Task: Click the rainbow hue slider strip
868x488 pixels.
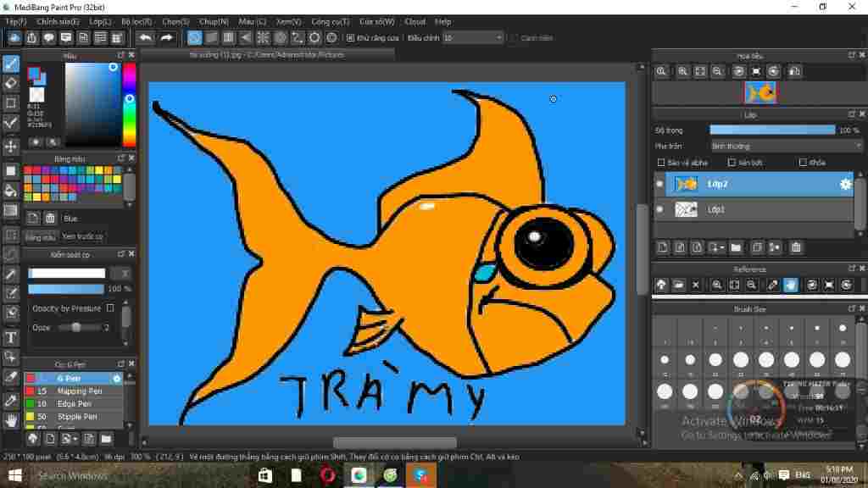Action: coord(129,105)
